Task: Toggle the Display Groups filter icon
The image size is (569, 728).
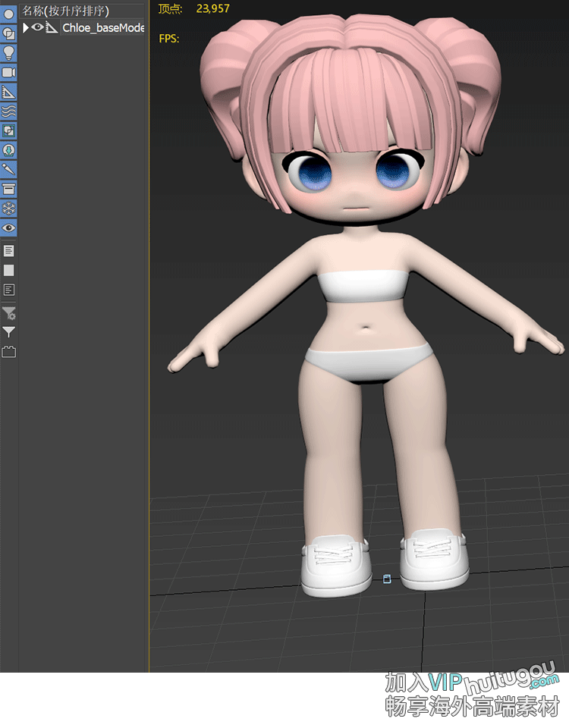Action: [9, 130]
